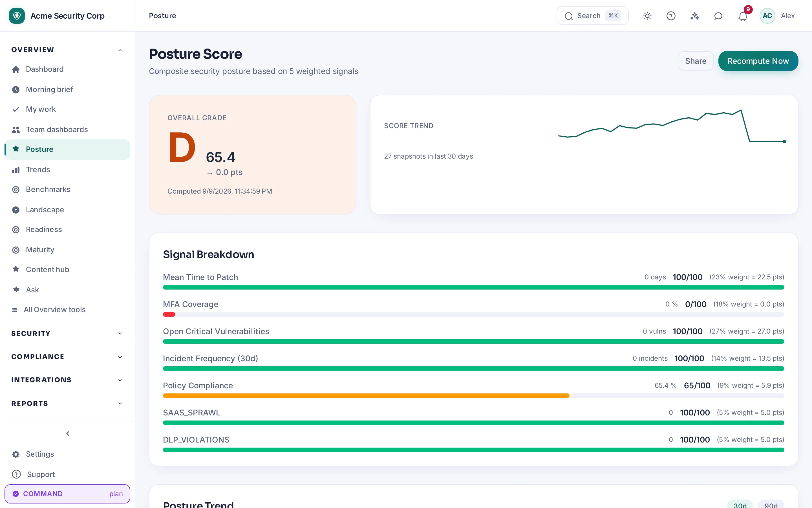
Task: Go to My work
Action: click(x=67, y=110)
